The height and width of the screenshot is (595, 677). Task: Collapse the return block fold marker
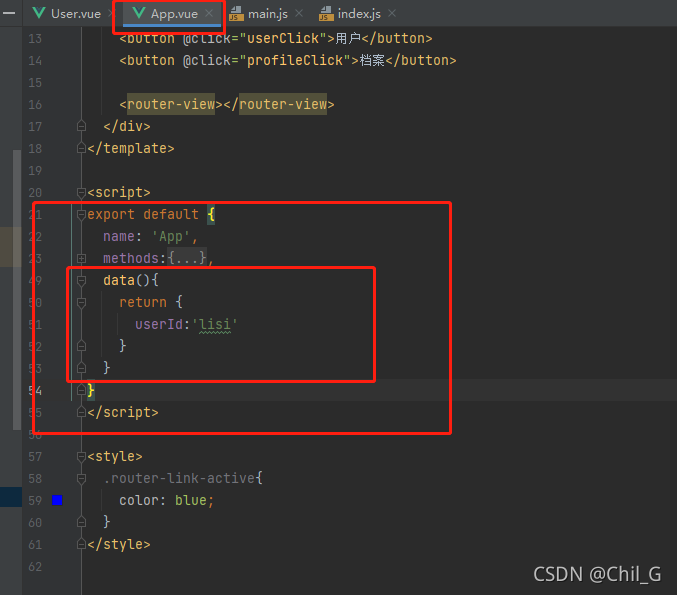[x=81, y=302]
